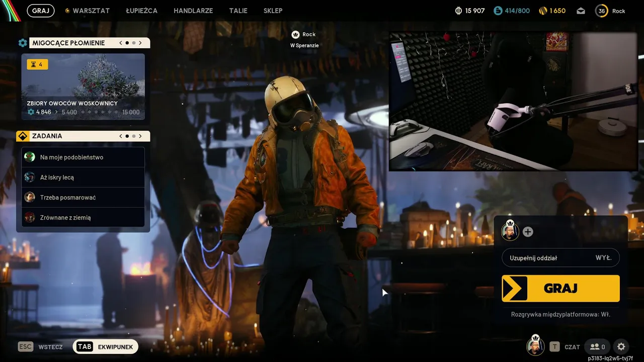Go to previous MIGOCĄCE PŁOMIENIE page arrow
This screenshot has width=644, height=362.
[121, 43]
